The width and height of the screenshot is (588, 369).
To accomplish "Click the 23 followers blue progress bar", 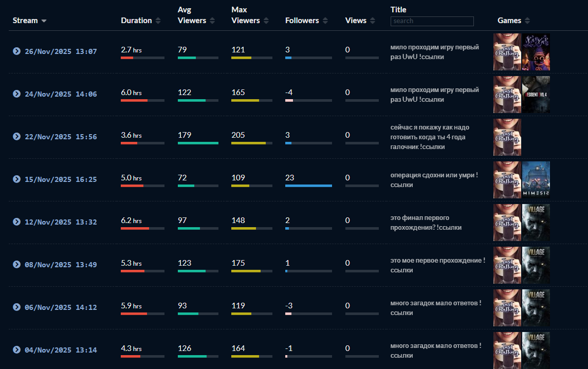I will (x=308, y=186).
